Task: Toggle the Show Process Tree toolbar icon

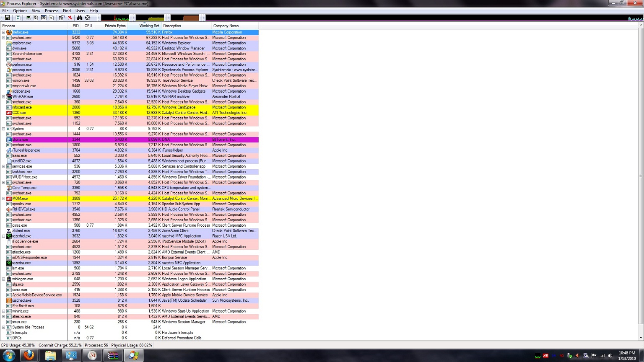Action: click(36, 18)
